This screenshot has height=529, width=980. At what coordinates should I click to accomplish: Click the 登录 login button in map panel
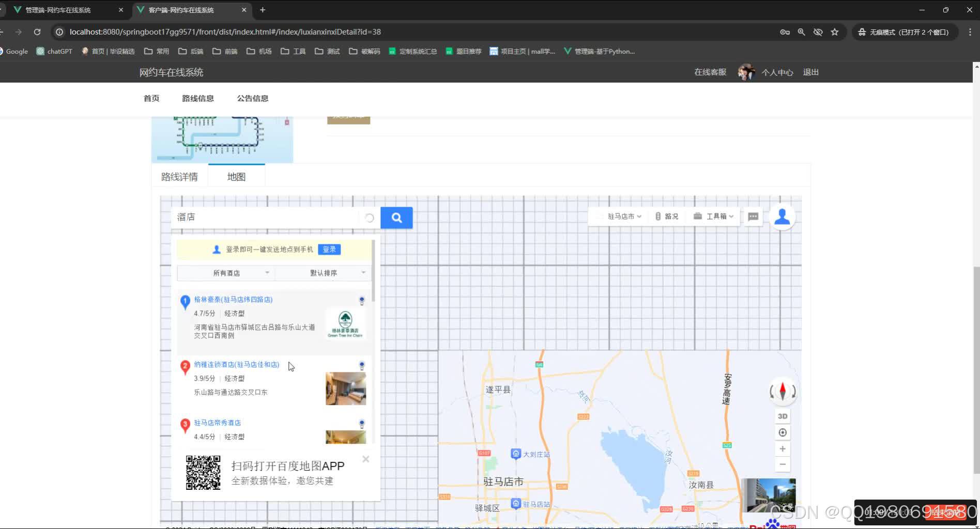329,250
